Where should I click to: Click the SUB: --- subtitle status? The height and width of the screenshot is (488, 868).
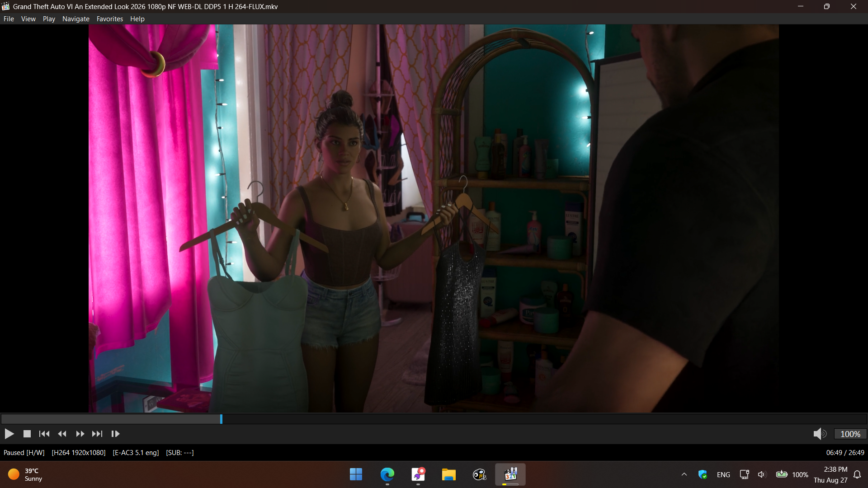click(x=180, y=453)
